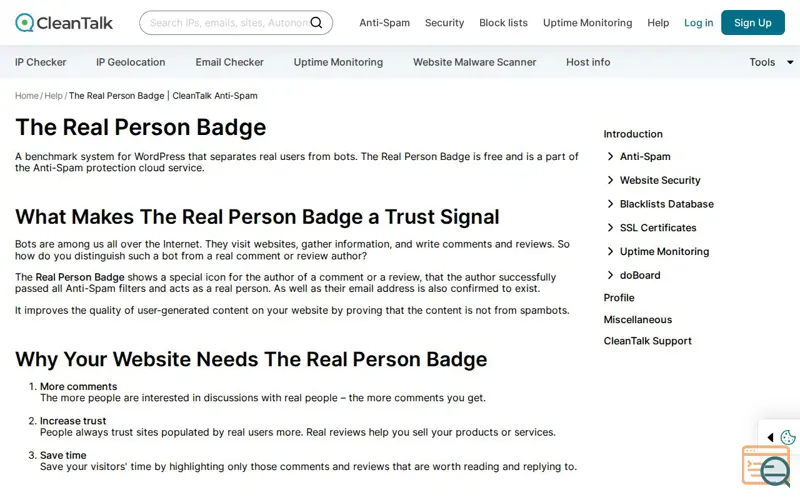The image size is (800, 500).
Task: Open the Security top menu
Action: (444, 23)
